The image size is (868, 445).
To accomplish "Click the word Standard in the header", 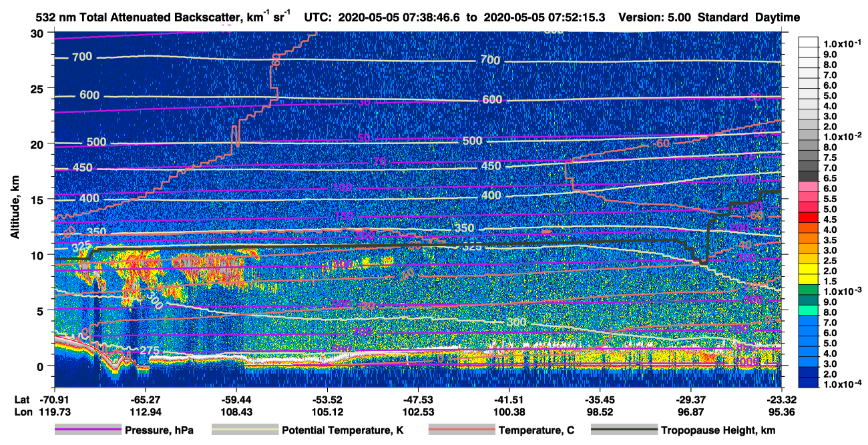I will tap(724, 17).
